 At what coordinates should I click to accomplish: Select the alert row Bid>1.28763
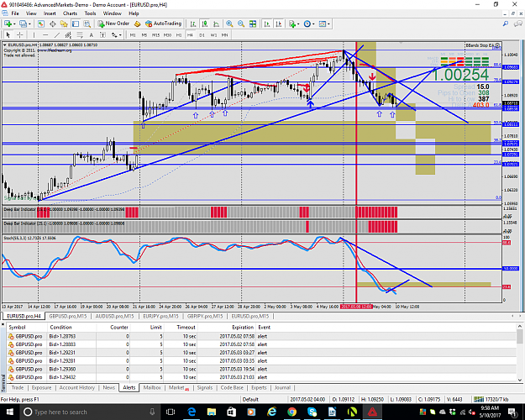261,336
